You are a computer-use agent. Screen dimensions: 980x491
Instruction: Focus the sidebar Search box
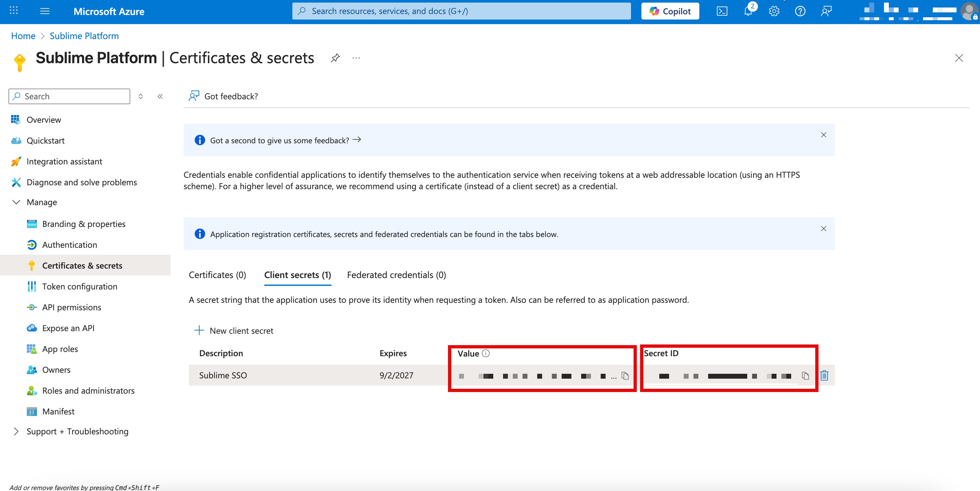(69, 96)
